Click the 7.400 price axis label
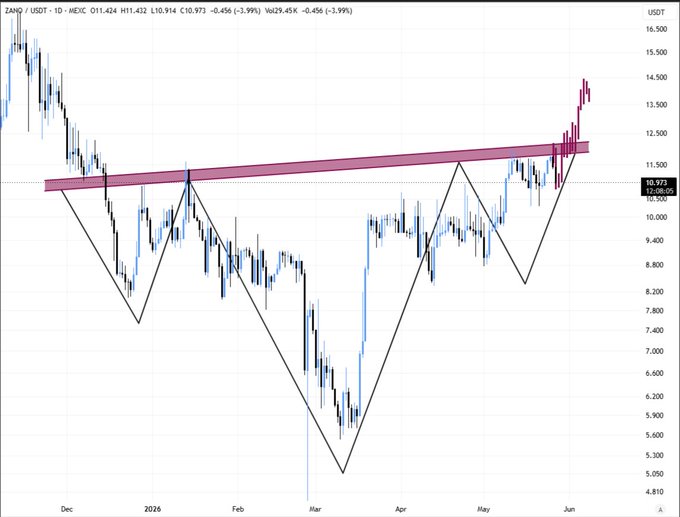Screen dimensions: 680x517 pos(656,330)
